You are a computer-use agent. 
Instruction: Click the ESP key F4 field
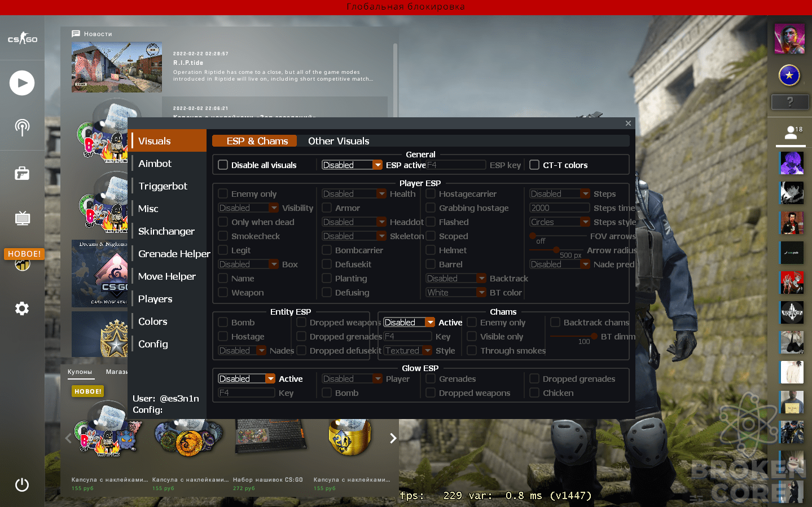coord(456,165)
